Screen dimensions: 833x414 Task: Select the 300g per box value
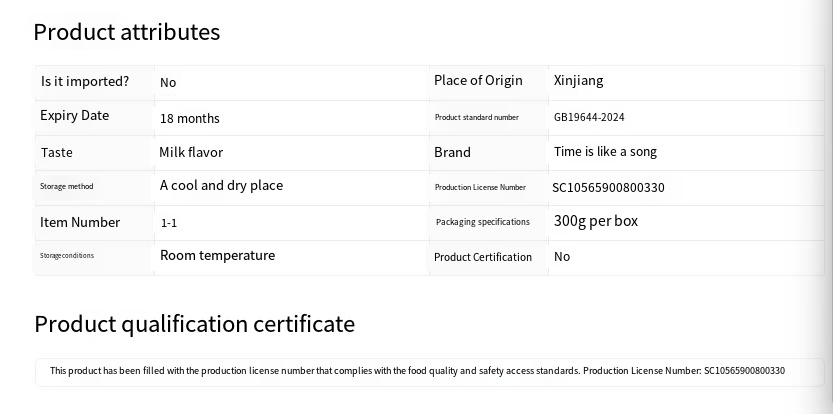pyautogui.click(x=595, y=220)
